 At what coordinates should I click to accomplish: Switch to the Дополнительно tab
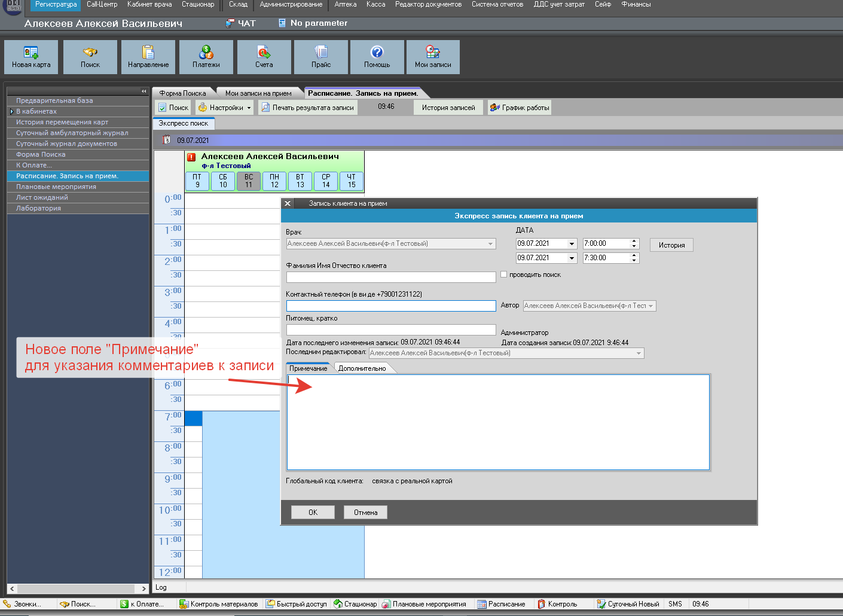[x=362, y=368]
